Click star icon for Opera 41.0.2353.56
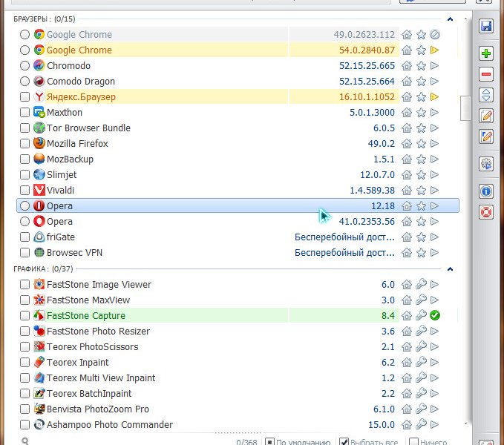Screen dimensions: 504x445 pyautogui.click(x=421, y=222)
